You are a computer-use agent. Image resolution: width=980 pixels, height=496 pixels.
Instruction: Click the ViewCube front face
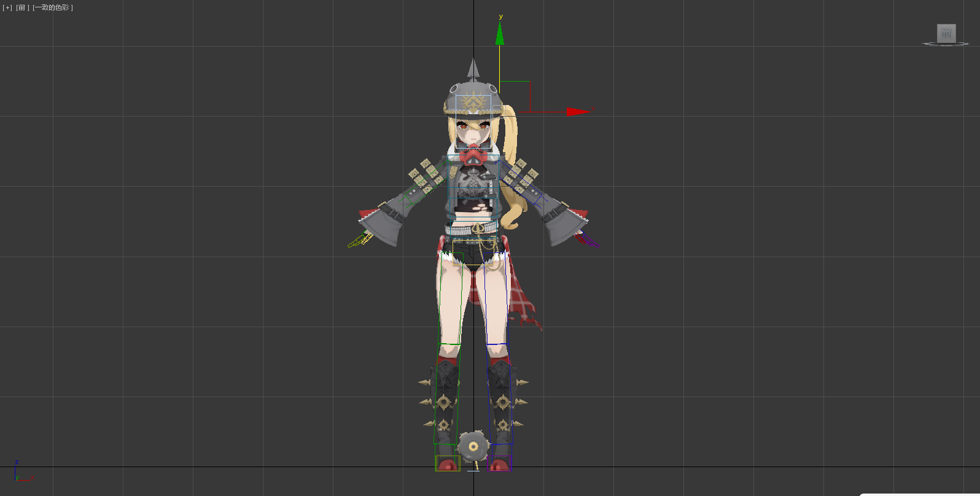click(946, 33)
